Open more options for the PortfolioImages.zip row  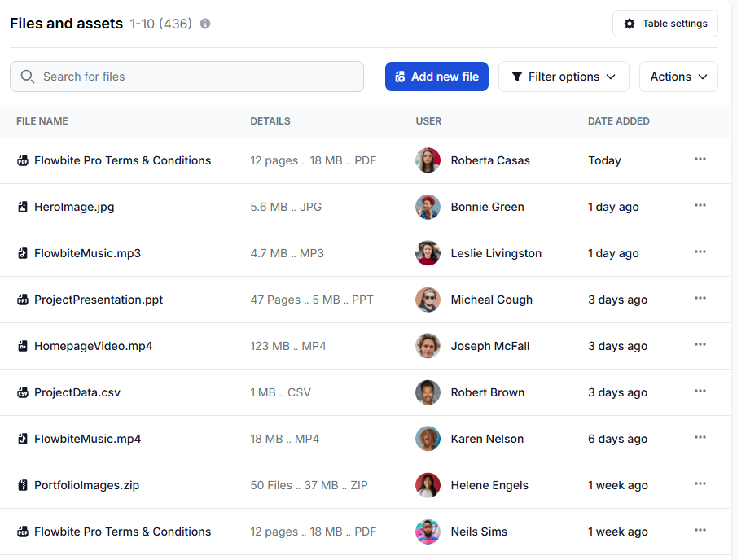[700, 484]
